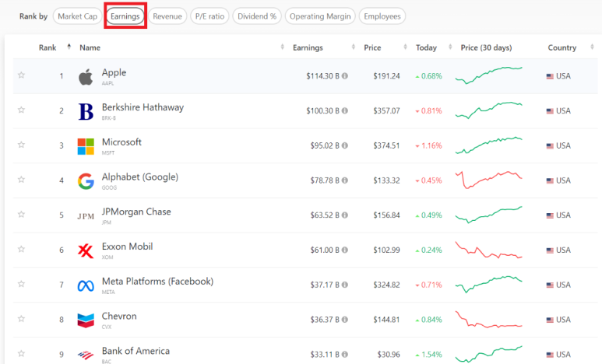Open JPMorgan Chase company link

tap(136, 212)
